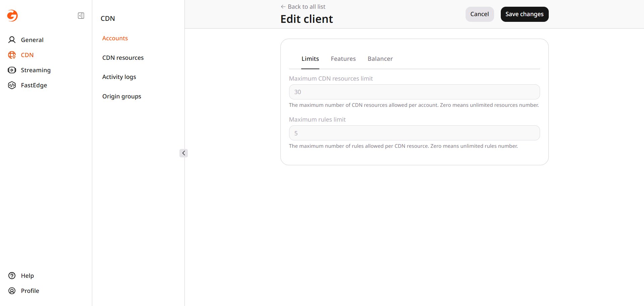Image resolution: width=644 pixels, height=306 pixels.
Task: Click the Gcore logo icon
Action: (12, 15)
